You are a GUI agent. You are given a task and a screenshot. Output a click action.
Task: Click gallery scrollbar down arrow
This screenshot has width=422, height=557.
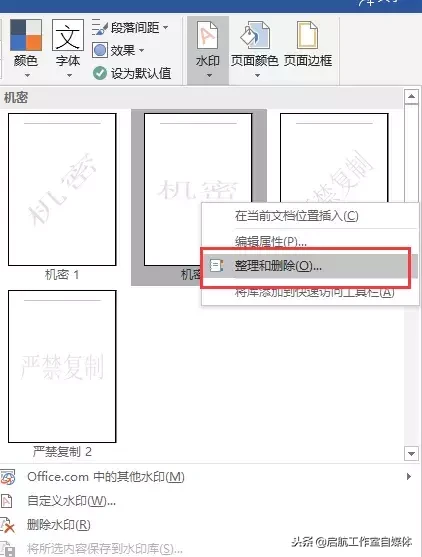(x=411, y=453)
